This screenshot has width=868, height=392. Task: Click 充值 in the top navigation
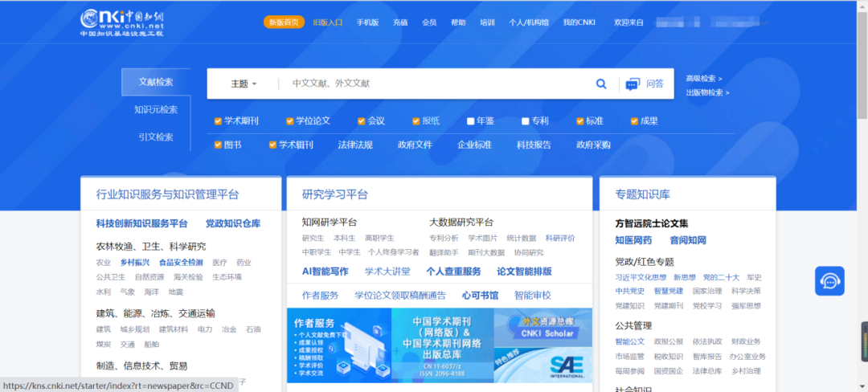click(400, 22)
